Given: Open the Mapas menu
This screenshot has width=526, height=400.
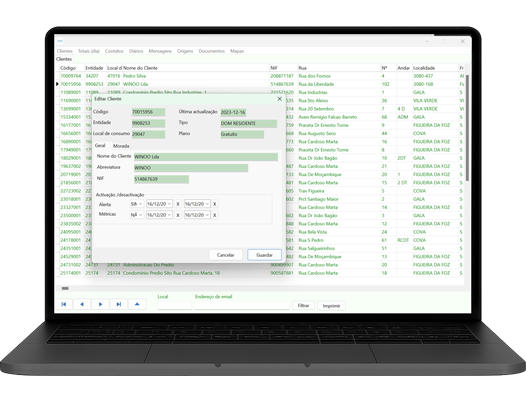Looking at the screenshot, I should [x=237, y=51].
